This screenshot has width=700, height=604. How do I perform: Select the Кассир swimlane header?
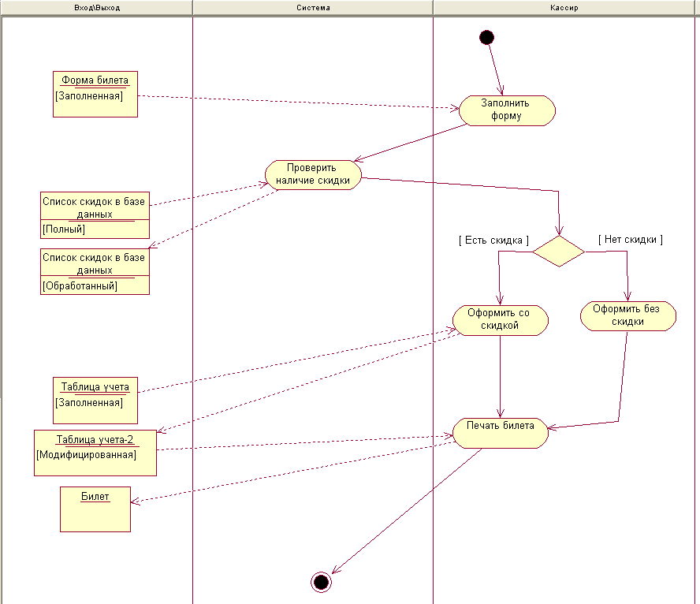click(564, 8)
